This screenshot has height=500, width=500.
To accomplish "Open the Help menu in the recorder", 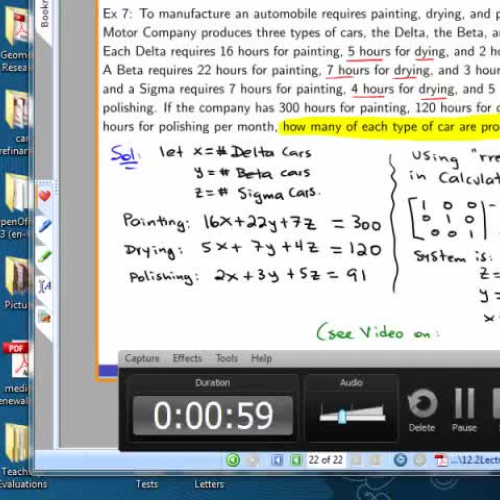I will pos(262,358).
